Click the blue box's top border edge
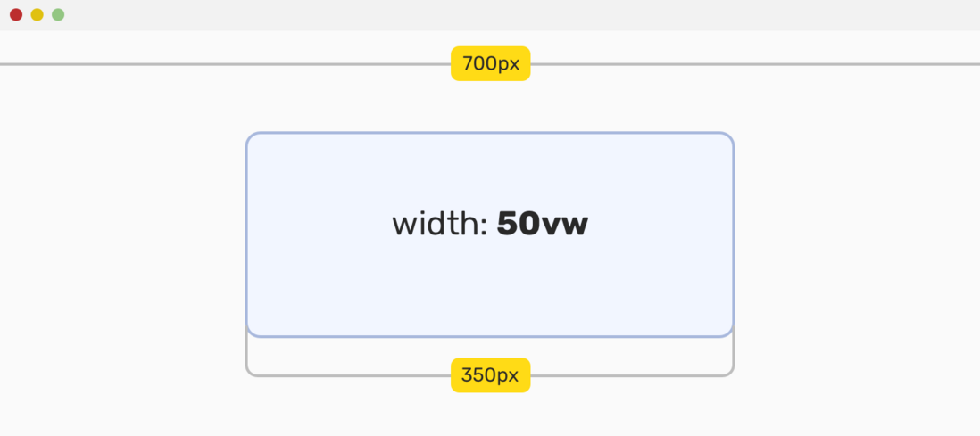 [490, 133]
